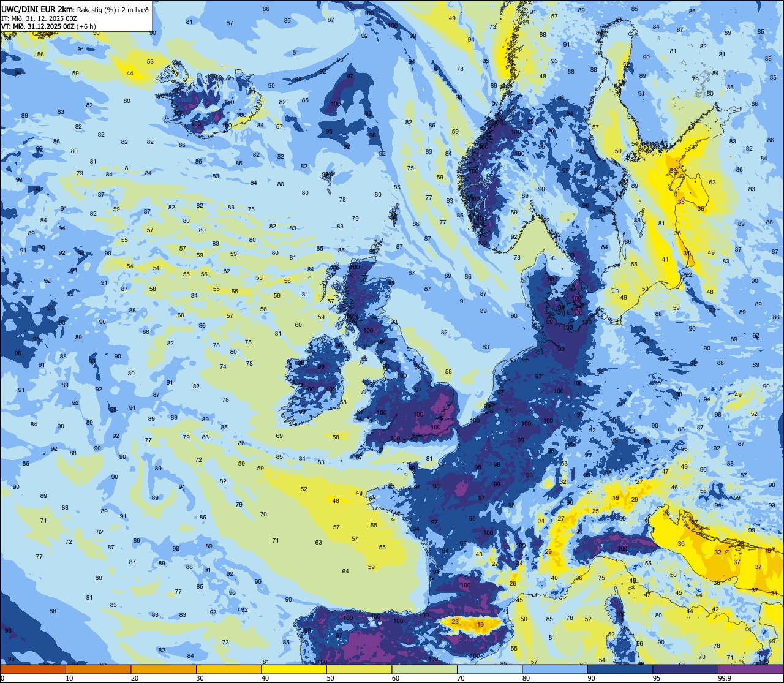This screenshot has width=784, height=683.
Task: Click the '70' tick label on the color scale
Action: (x=461, y=678)
